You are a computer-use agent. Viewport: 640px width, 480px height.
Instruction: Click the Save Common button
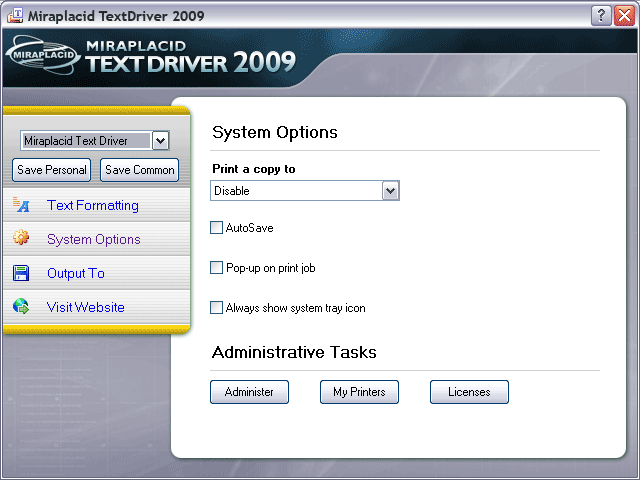point(140,170)
